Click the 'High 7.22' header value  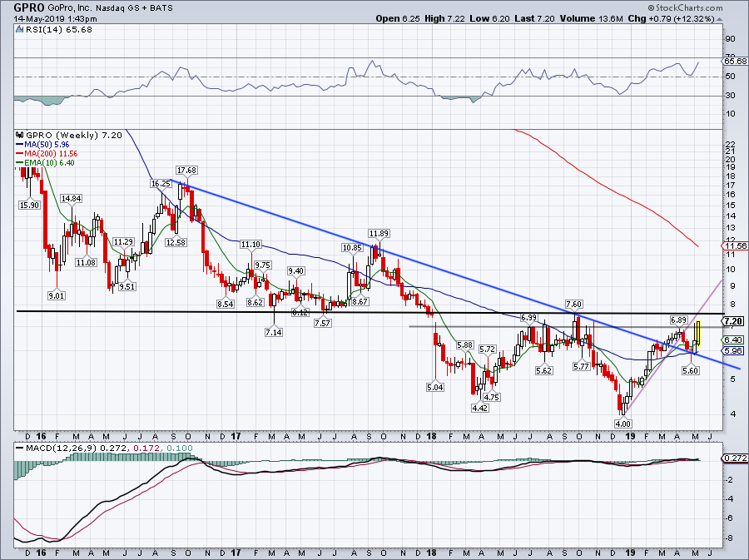pos(444,18)
